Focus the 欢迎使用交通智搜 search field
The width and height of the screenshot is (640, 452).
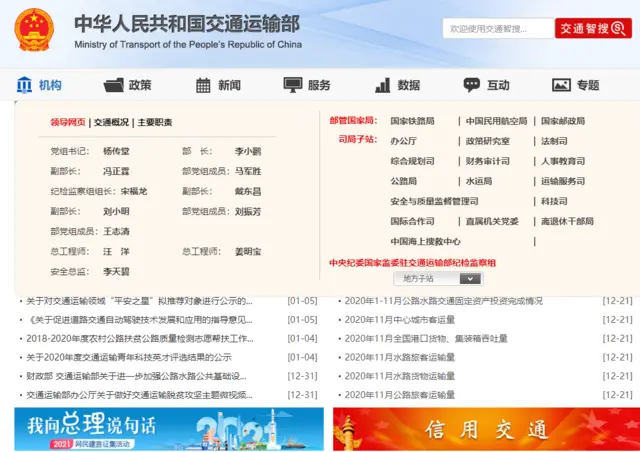(x=498, y=28)
